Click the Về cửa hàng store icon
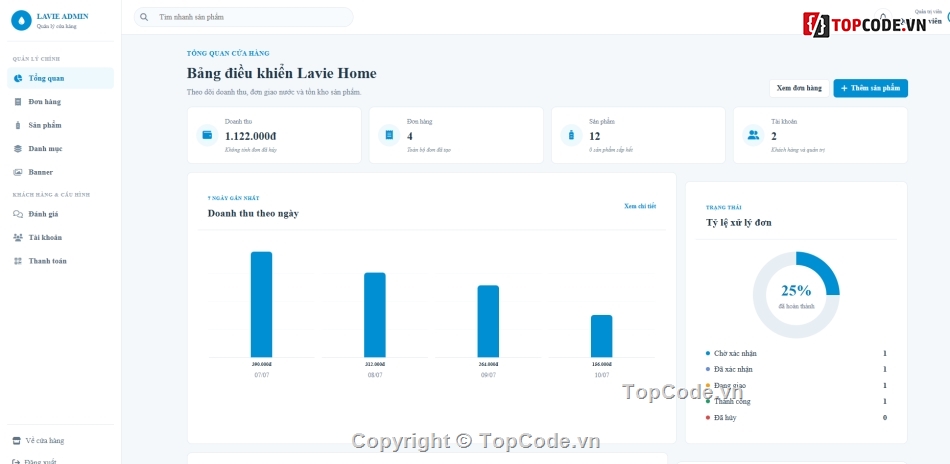The height and width of the screenshot is (464, 950). click(x=16, y=440)
